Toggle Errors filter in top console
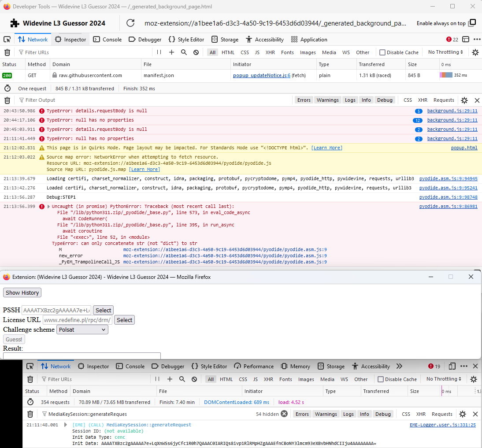 (x=304, y=100)
